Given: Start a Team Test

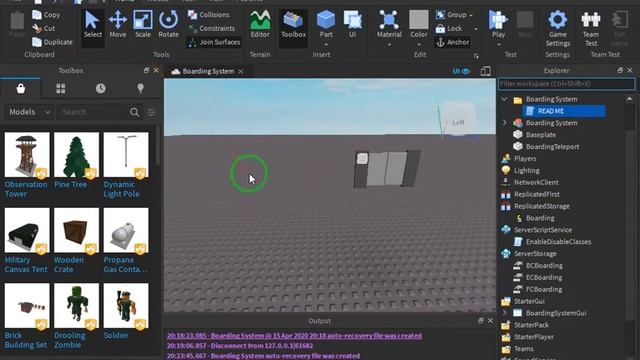Looking at the screenshot, I should pos(591,28).
